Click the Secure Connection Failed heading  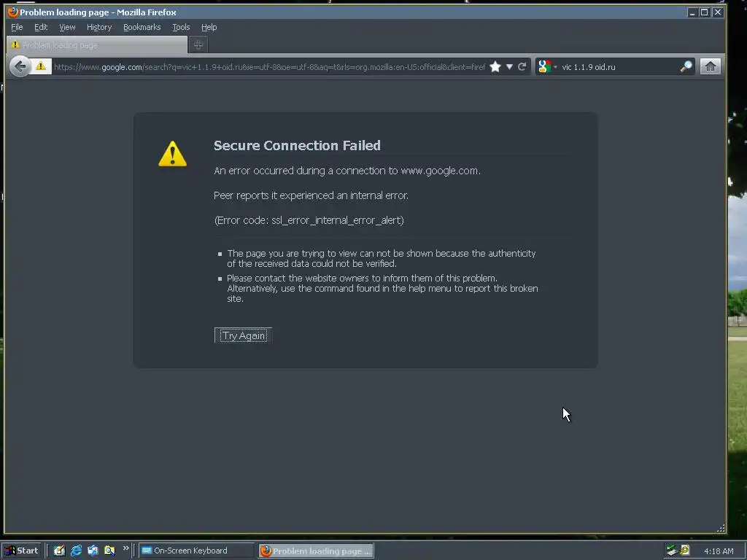(297, 145)
